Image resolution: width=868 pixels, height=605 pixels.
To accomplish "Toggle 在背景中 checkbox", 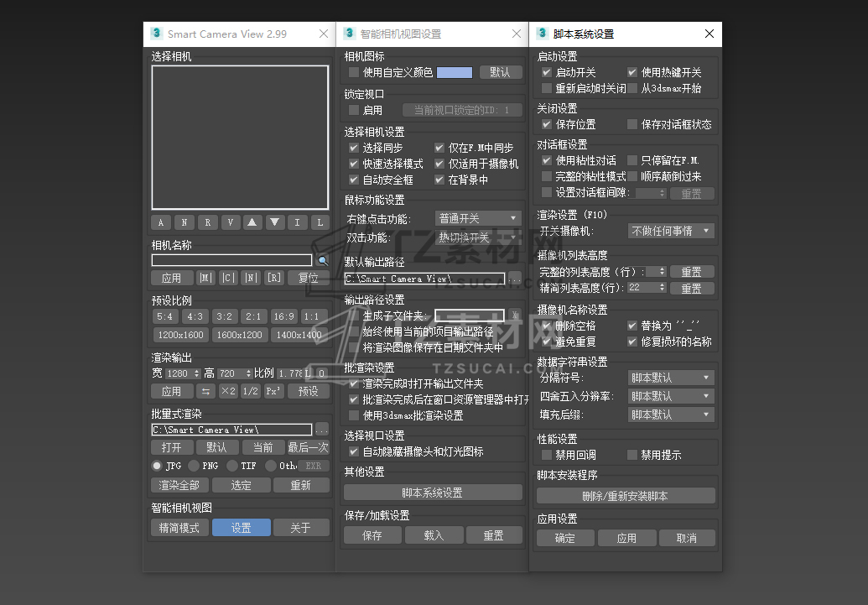I will tap(439, 180).
